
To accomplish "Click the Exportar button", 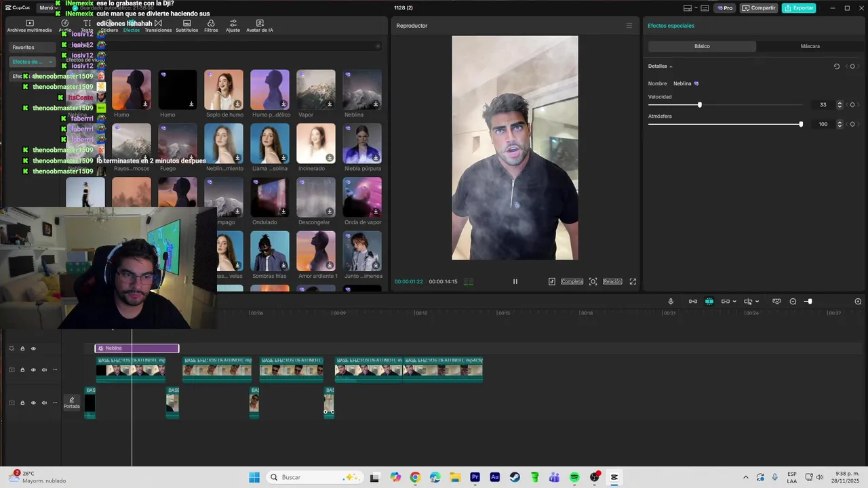I will tap(799, 8).
